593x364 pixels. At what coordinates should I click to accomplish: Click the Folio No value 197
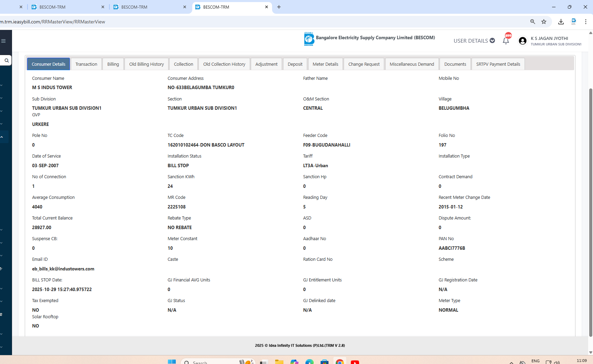tap(443, 145)
